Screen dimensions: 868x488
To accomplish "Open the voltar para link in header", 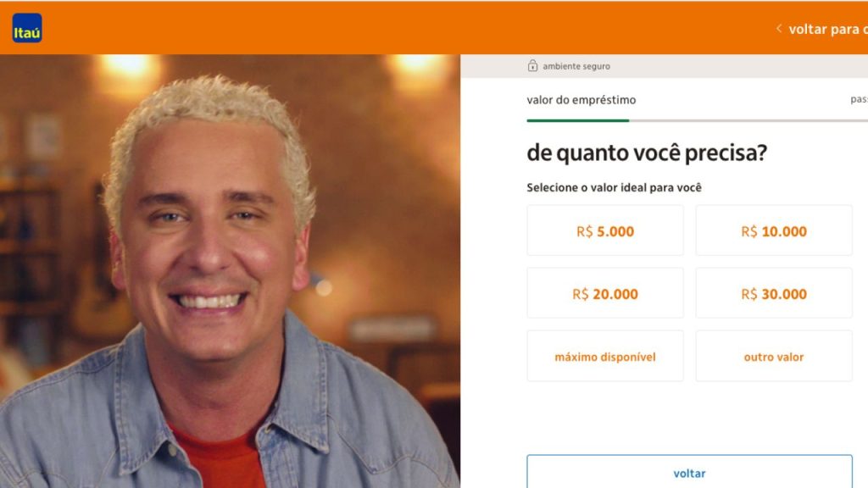I will [x=828, y=29].
